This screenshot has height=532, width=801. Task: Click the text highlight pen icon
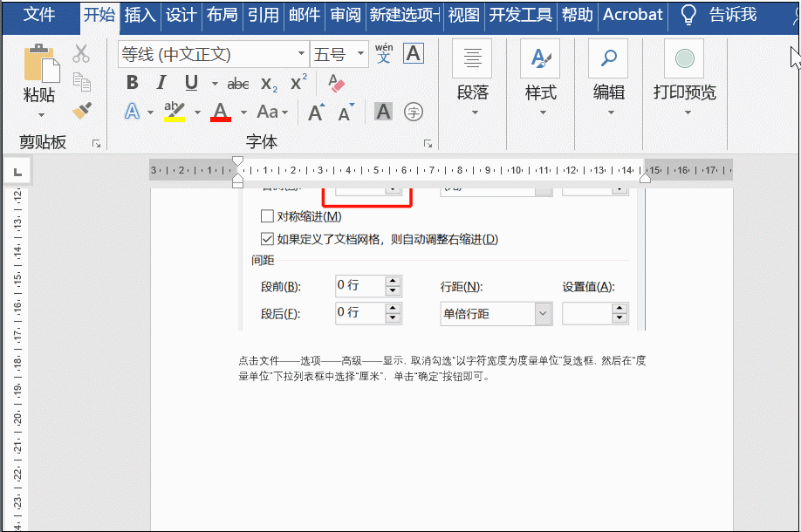(175, 112)
